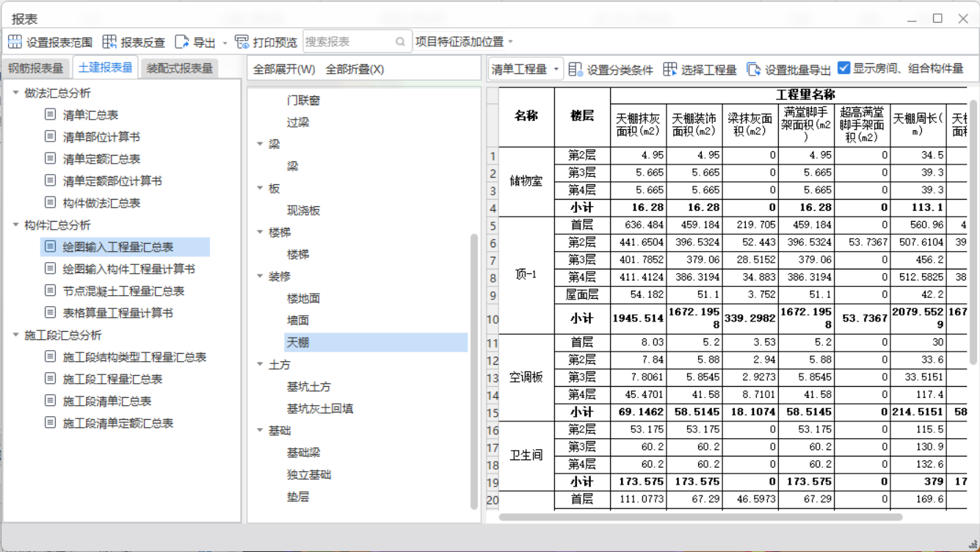Click the 空调板 name cell
Image resolution: width=980 pixels, height=552 pixels.
tap(527, 377)
